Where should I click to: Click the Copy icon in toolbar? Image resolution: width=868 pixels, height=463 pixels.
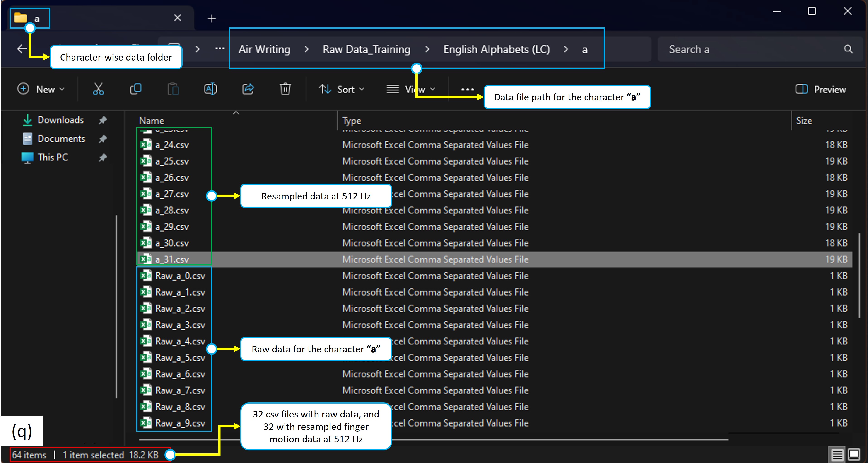pos(135,89)
